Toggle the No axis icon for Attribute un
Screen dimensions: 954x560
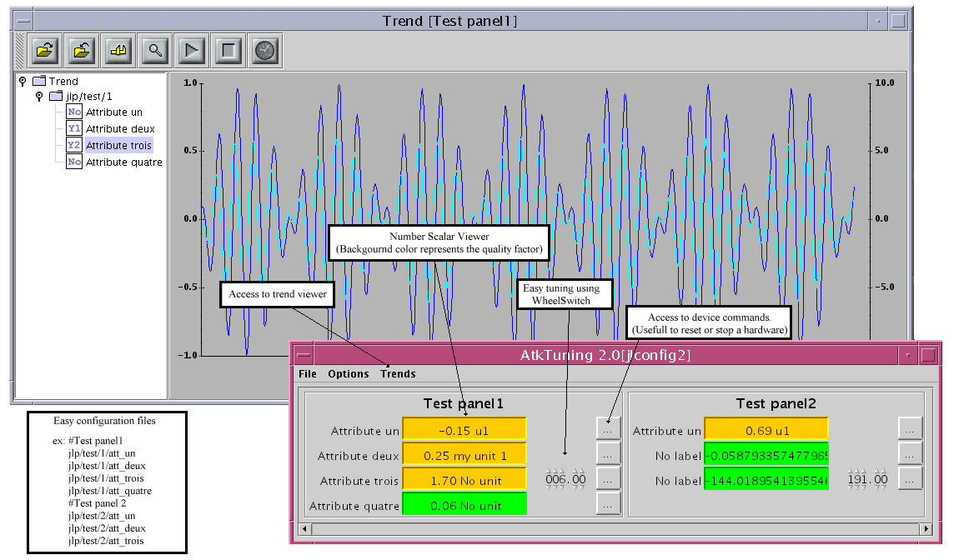(74, 112)
